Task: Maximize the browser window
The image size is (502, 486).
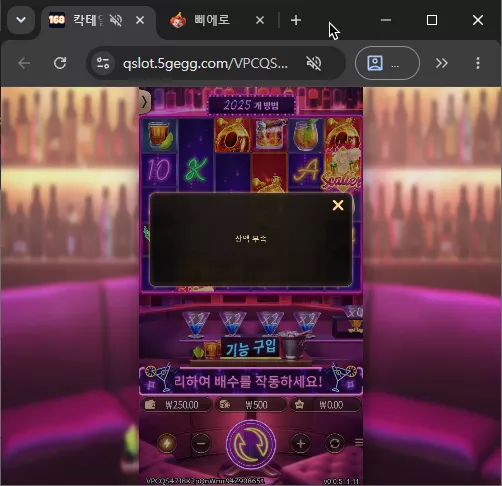Action: click(x=432, y=20)
